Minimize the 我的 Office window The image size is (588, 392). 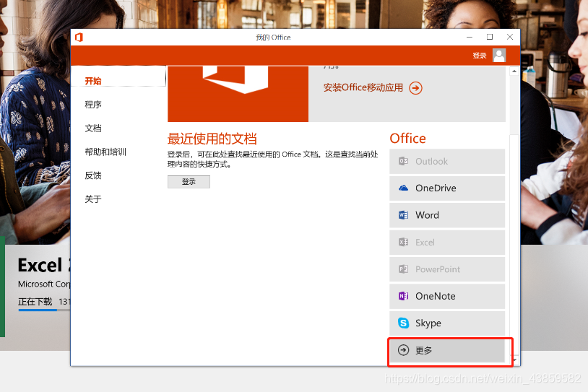[470, 37]
